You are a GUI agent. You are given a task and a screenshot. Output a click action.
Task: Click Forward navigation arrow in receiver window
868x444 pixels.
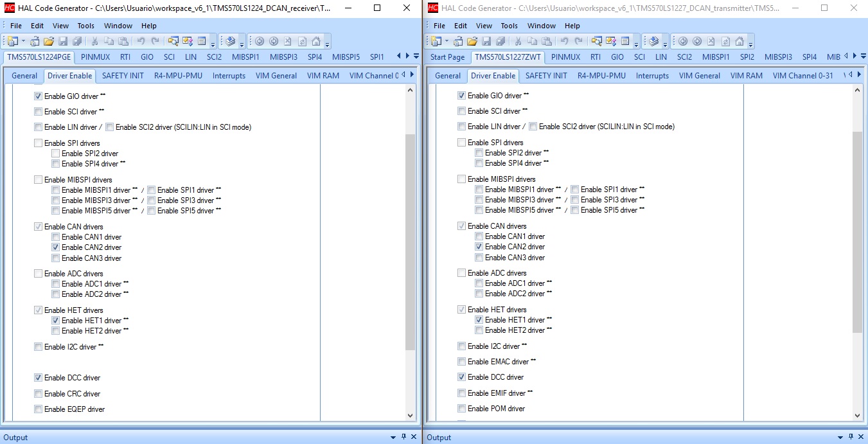(274, 41)
